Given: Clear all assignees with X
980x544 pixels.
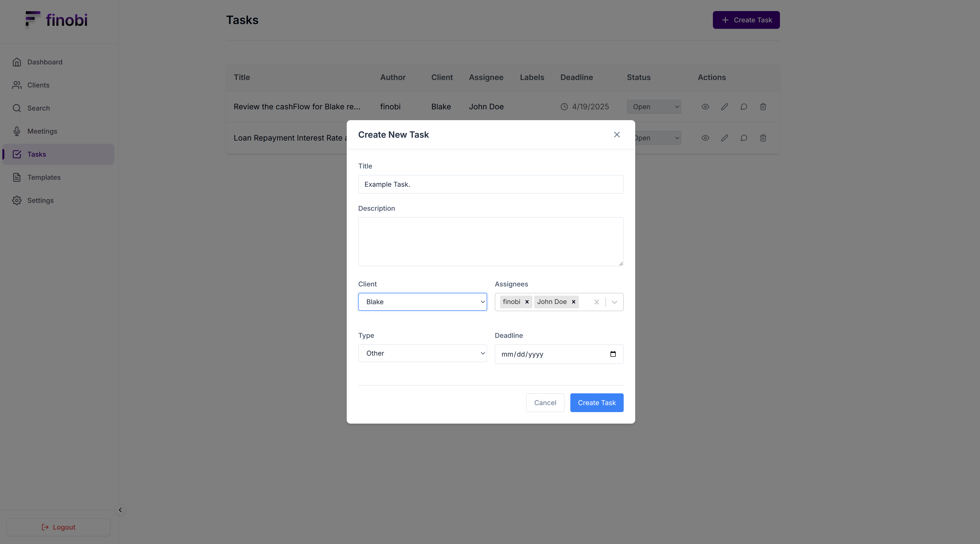Looking at the screenshot, I should click(597, 302).
